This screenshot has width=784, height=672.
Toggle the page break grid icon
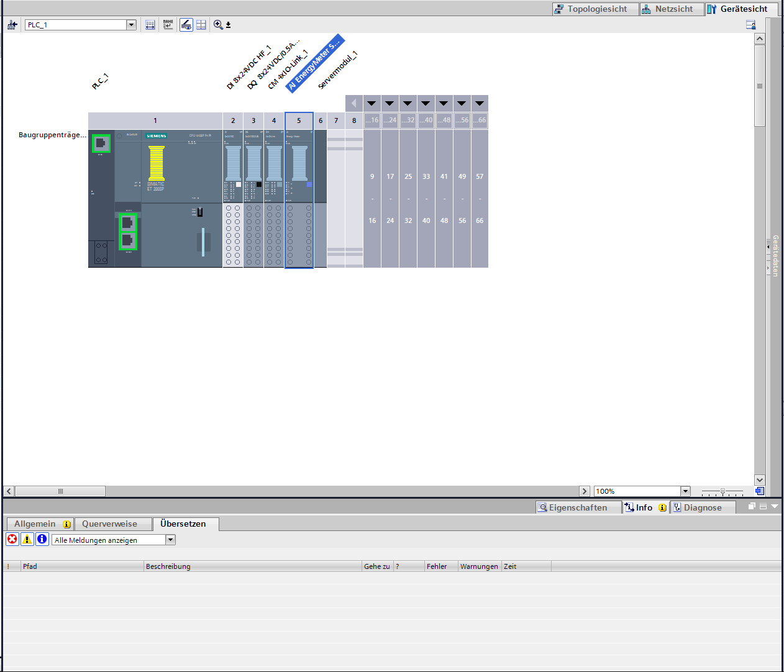pos(201,25)
